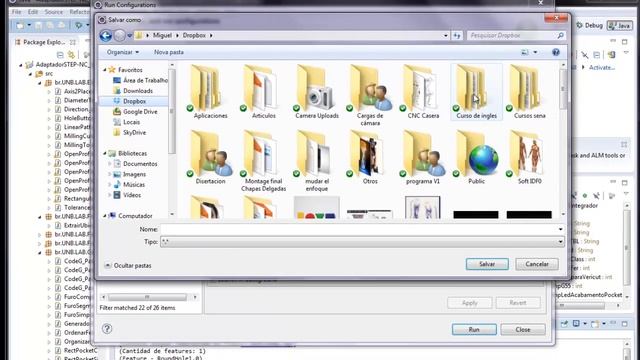The width and height of the screenshot is (640, 360).
Task: Select the Curso de ingles folder
Action: pos(476,92)
